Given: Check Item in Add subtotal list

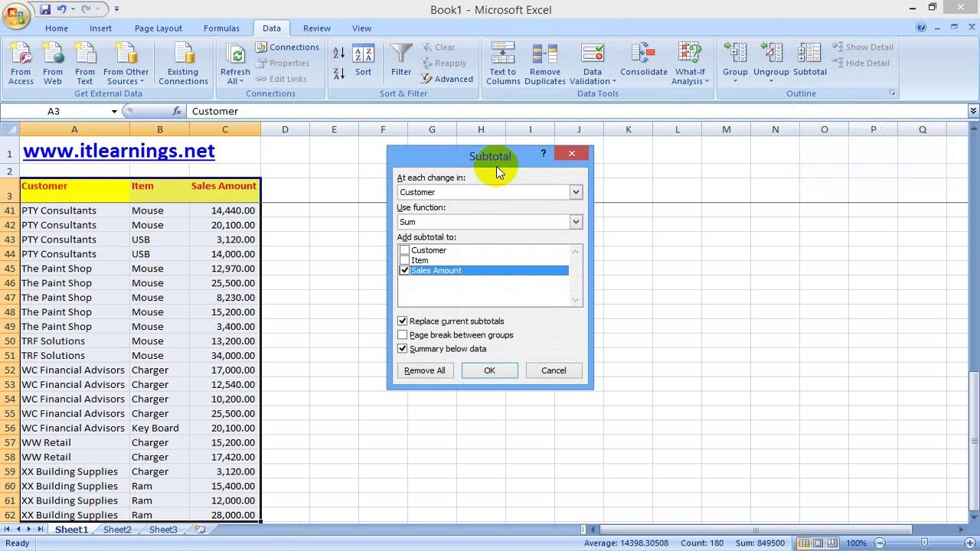Looking at the screenshot, I should point(404,260).
